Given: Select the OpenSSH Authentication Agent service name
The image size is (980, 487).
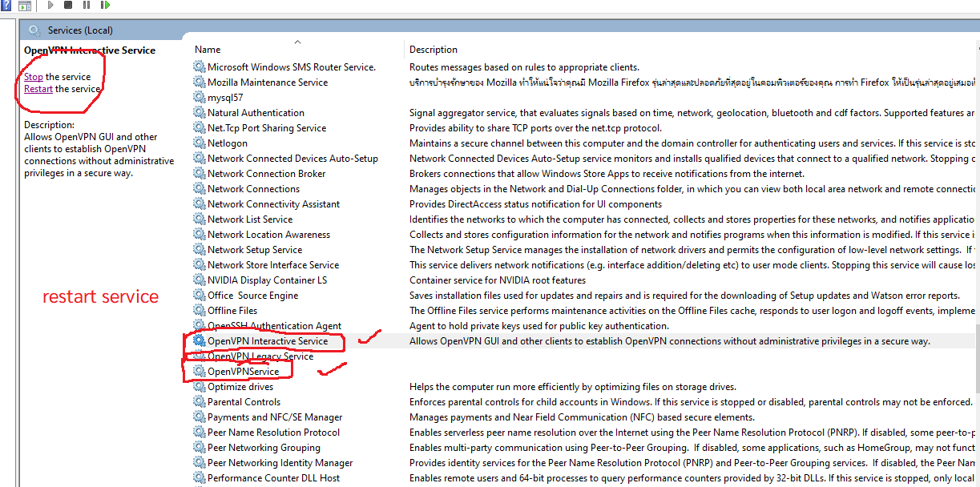Looking at the screenshot, I should (274, 326).
